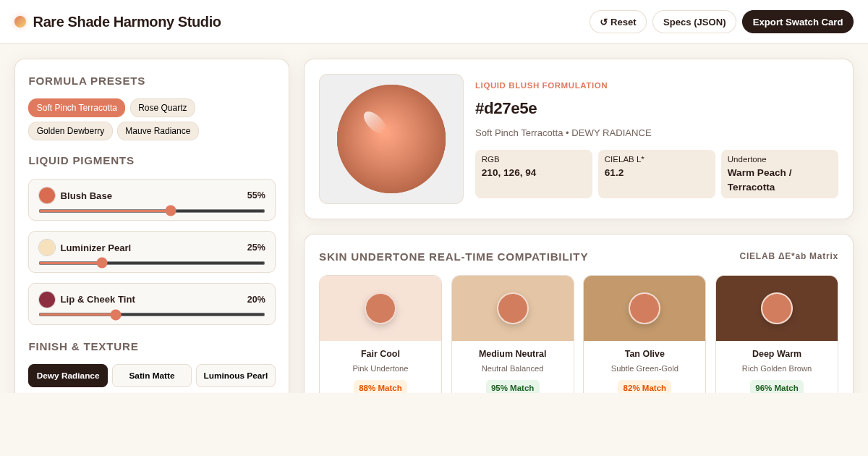This screenshot has height=456, width=868.
Task: Switch finish to Satin Matte
Action: [x=152, y=376]
